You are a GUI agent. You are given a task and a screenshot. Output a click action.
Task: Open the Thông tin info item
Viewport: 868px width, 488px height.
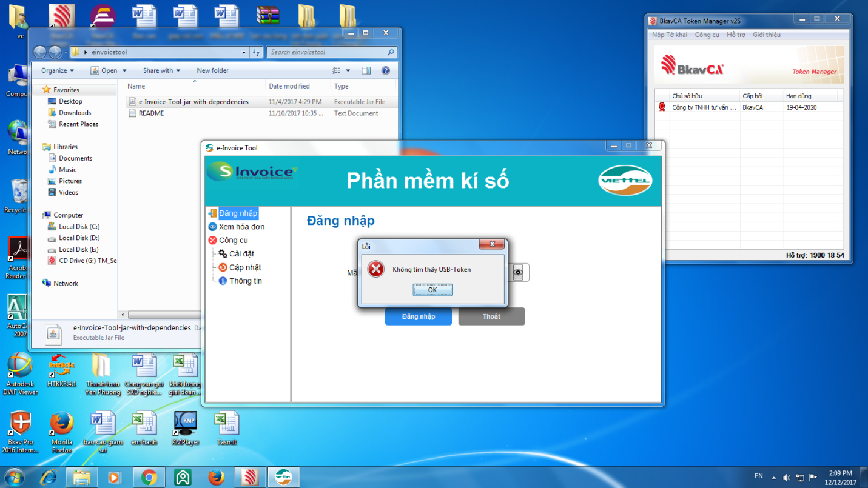point(245,281)
